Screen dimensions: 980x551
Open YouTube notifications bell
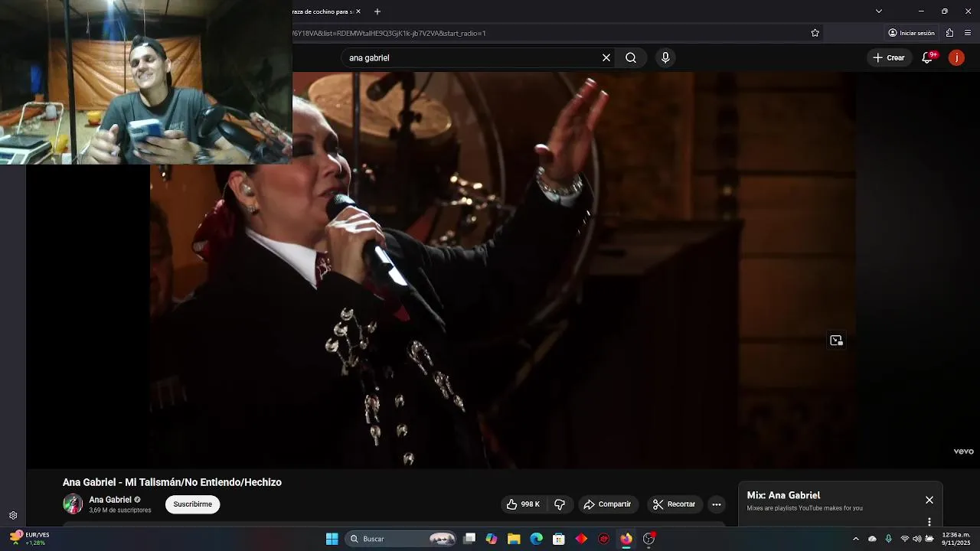pyautogui.click(x=928, y=57)
